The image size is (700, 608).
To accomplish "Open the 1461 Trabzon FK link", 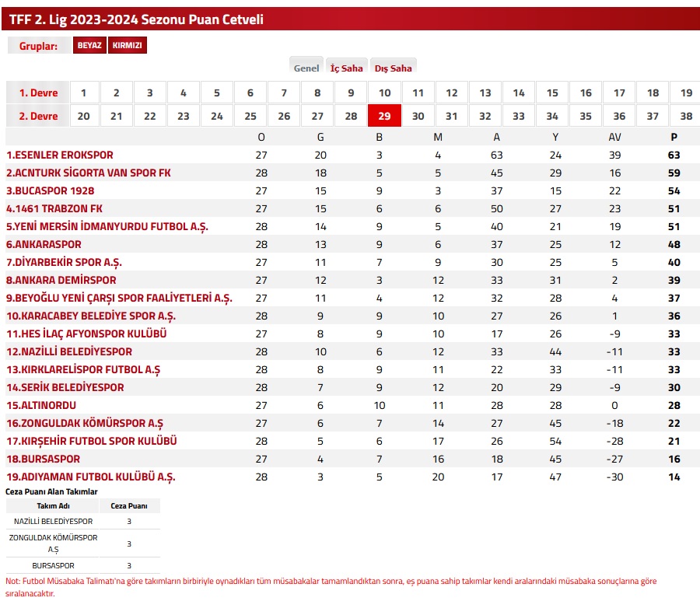I will [54, 208].
